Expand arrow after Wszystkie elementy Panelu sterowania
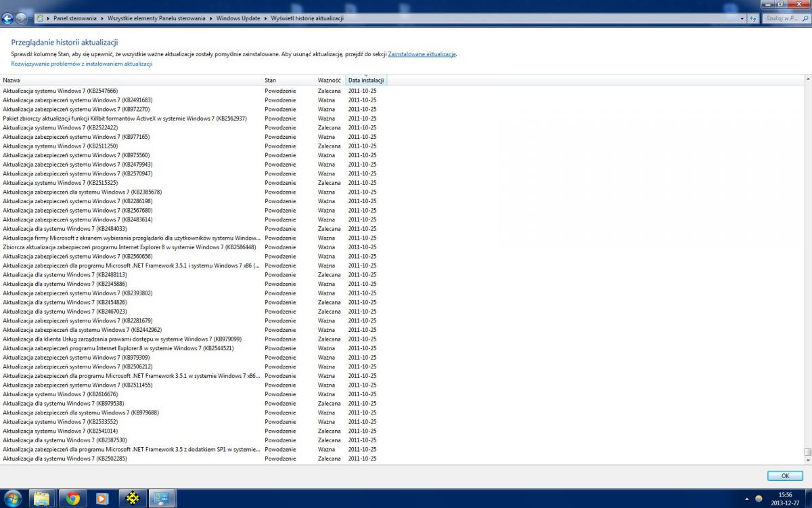Image resolution: width=812 pixels, height=508 pixels. [x=210, y=18]
